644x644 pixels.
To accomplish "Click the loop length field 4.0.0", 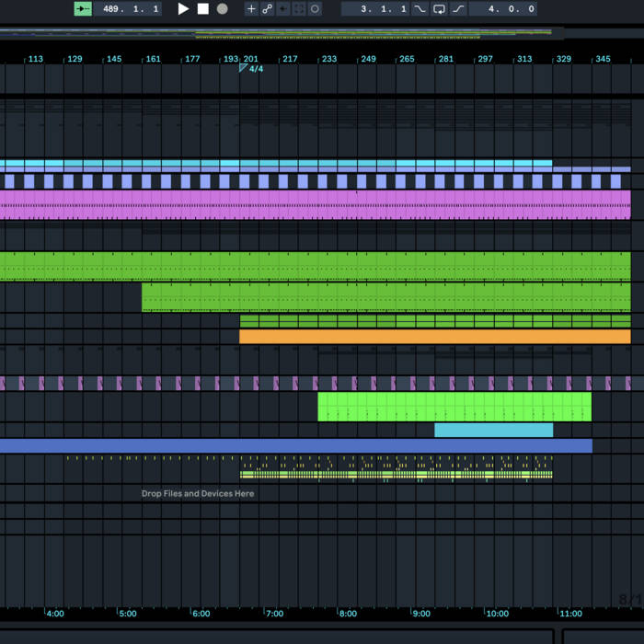I will (502, 9).
